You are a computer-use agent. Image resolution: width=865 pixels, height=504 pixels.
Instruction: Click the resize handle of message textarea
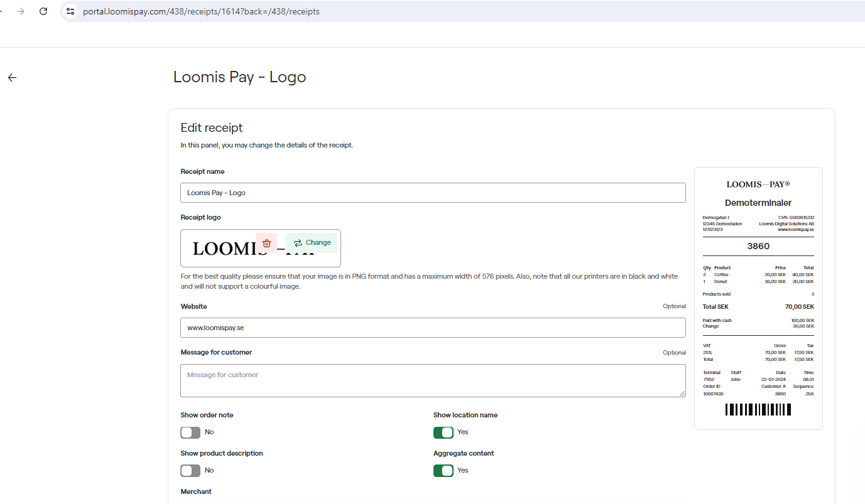tap(682, 394)
